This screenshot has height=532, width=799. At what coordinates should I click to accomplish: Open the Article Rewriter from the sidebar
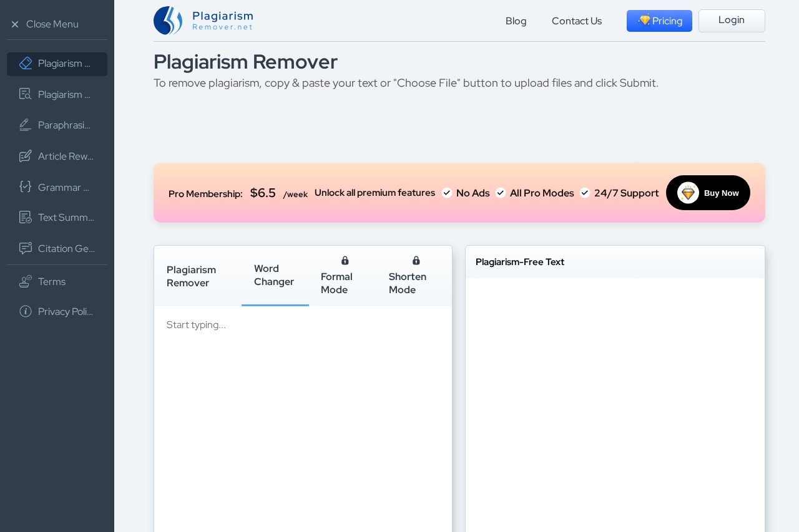click(57, 156)
